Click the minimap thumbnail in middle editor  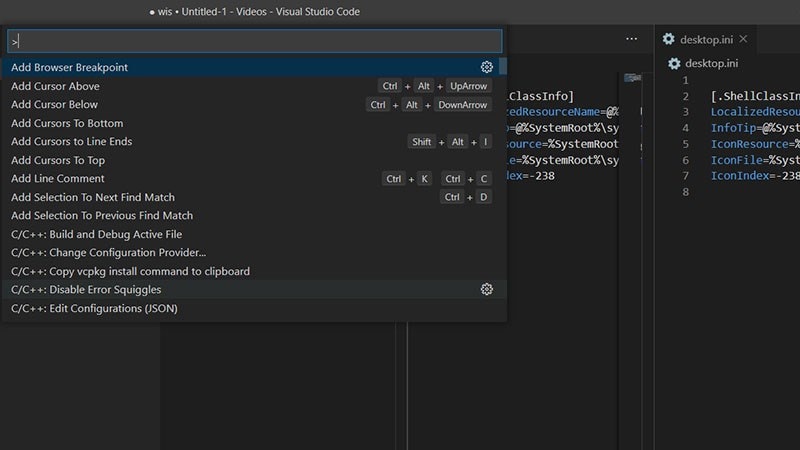[x=633, y=78]
